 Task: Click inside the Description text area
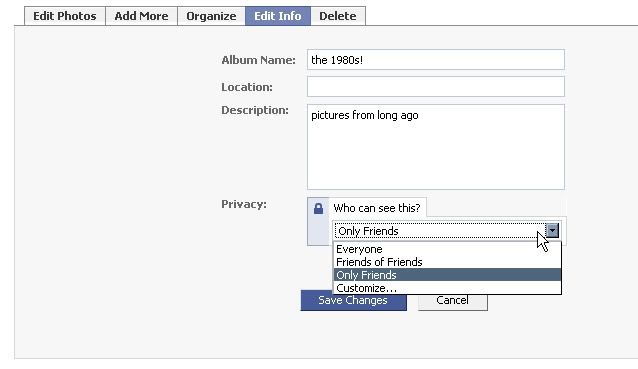coord(436,147)
